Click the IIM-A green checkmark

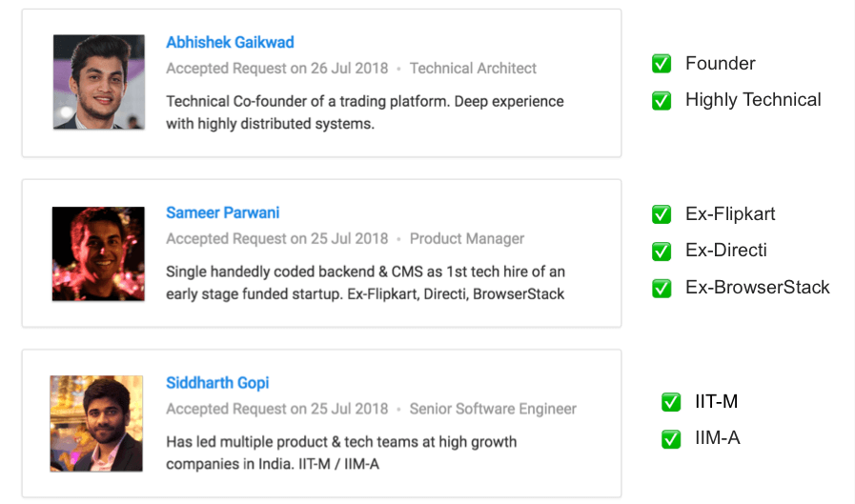click(671, 438)
